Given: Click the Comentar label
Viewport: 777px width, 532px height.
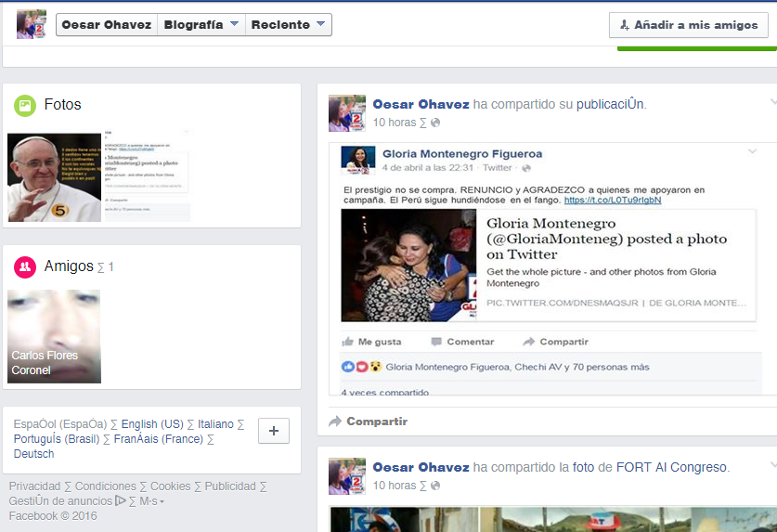Looking at the screenshot, I should point(471,342).
